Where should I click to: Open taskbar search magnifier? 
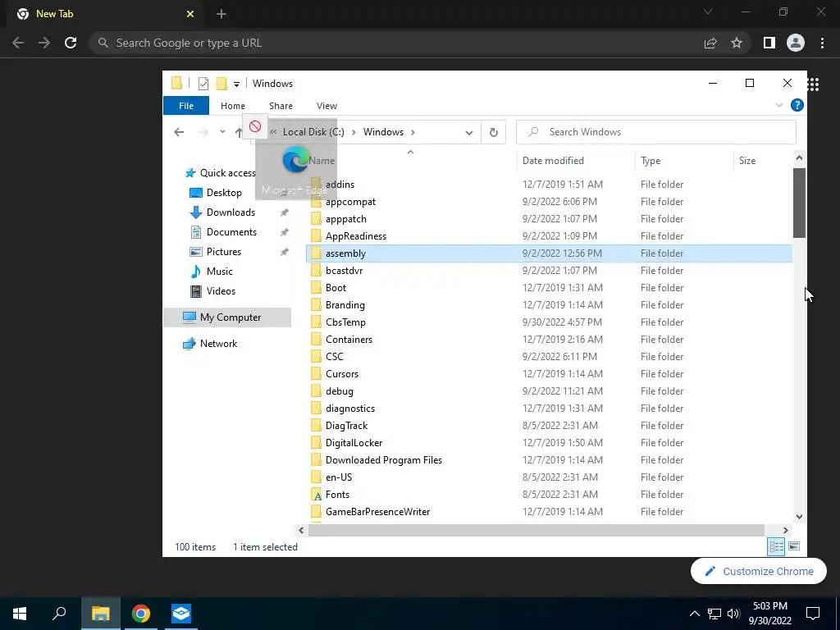pos(59,614)
